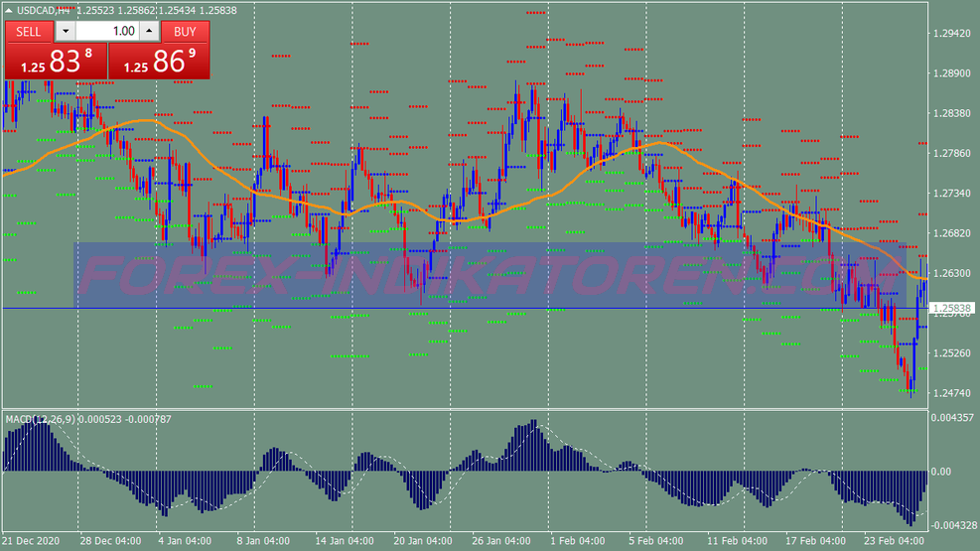Click the 5 Feb 04:00 time label
Screen dimensions: 980x551
pyautogui.click(x=655, y=540)
